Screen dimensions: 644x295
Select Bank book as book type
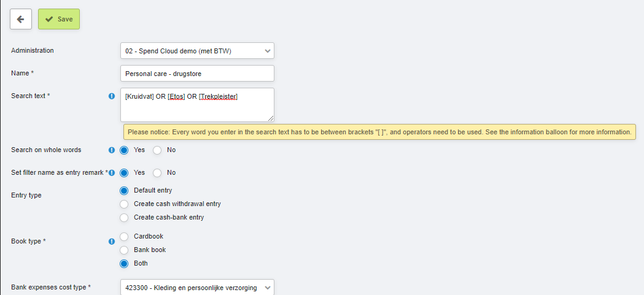124,250
